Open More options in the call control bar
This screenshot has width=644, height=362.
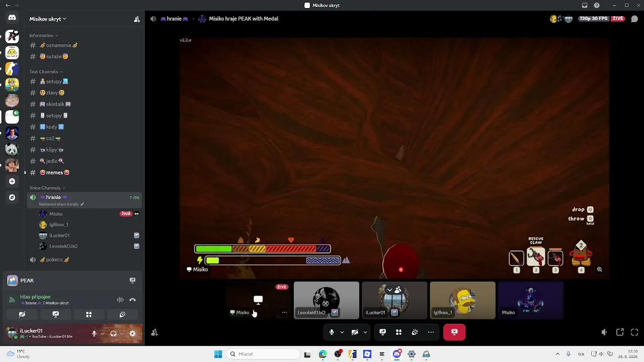[431, 332]
